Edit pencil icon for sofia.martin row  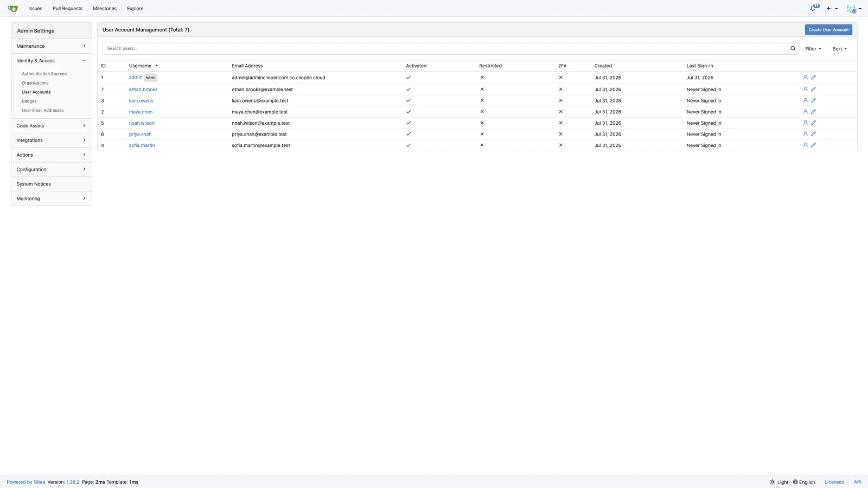(813, 145)
